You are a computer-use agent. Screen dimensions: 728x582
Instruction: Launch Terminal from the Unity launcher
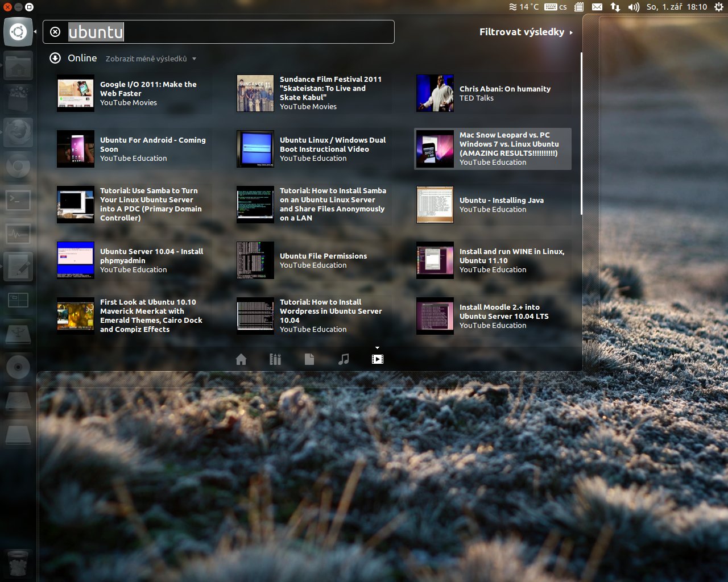[x=18, y=200]
